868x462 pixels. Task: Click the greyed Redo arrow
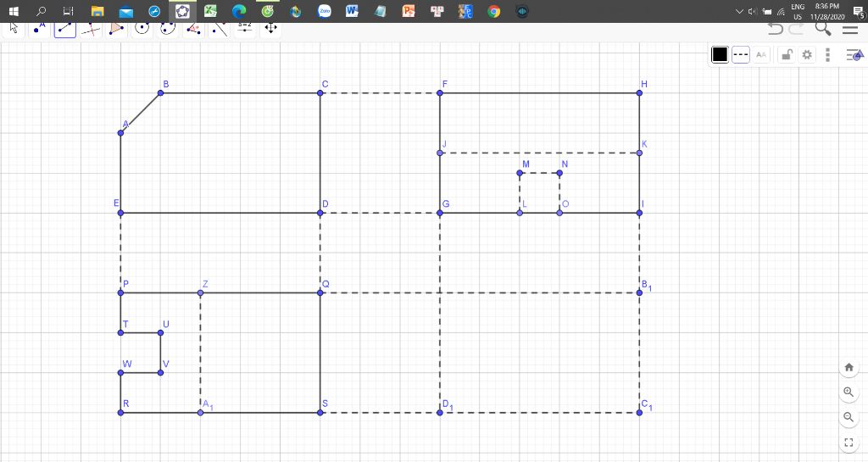pyautogui.click(x=797, y=29)
